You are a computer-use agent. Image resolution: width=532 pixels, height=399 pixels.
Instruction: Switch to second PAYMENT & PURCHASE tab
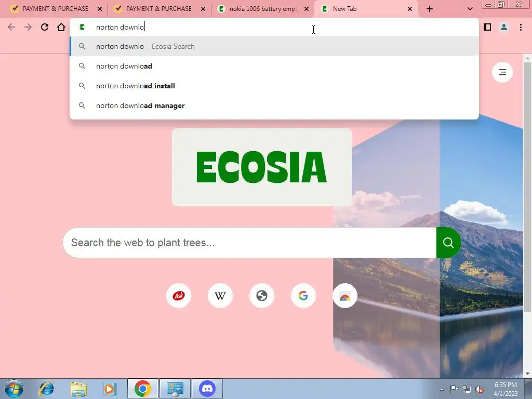[159, 9]
